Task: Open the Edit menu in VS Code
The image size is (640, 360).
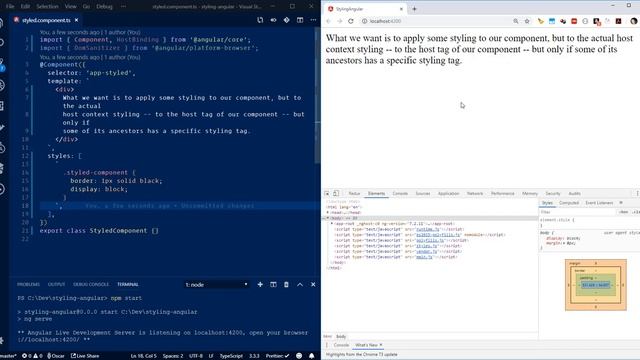Action: click(25, 7)
